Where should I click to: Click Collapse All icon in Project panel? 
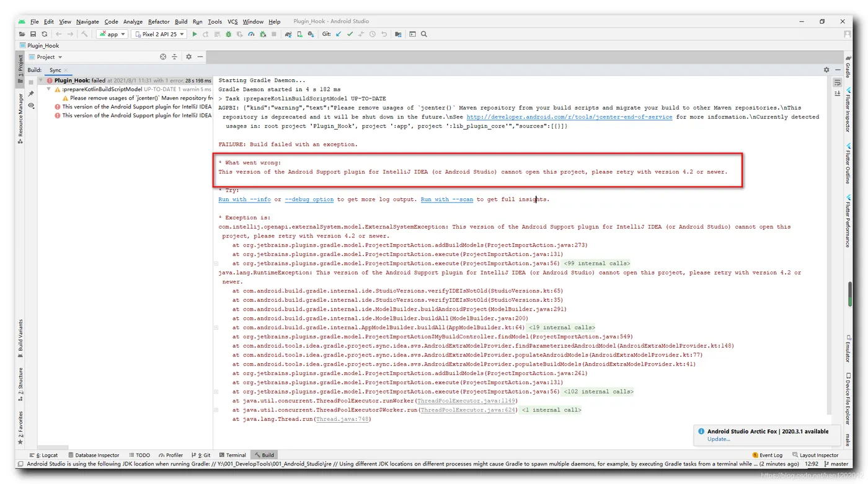[174, 56]
